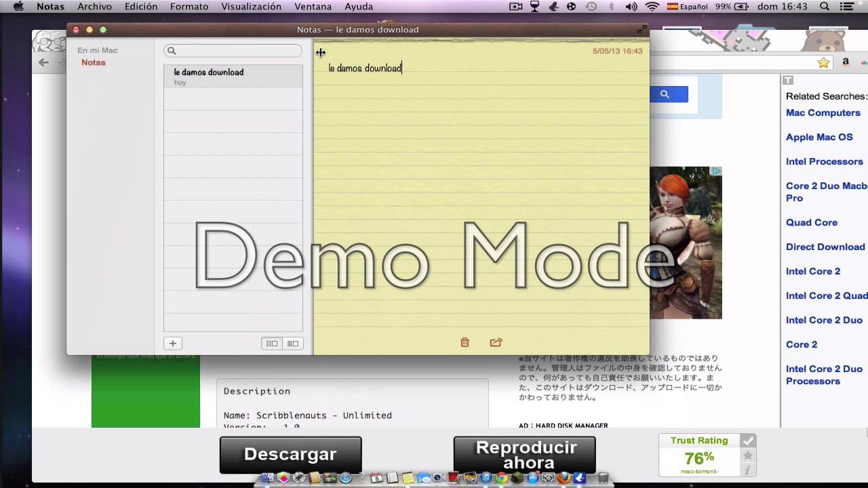The image size is (868, 488).
Task: Open the Trash in the Dock
Action: (603, 478)
